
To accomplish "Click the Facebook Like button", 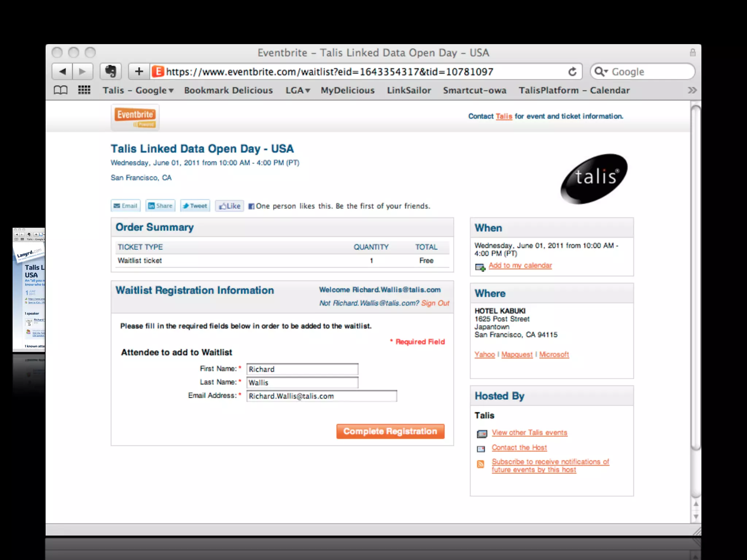I will 229,206.
